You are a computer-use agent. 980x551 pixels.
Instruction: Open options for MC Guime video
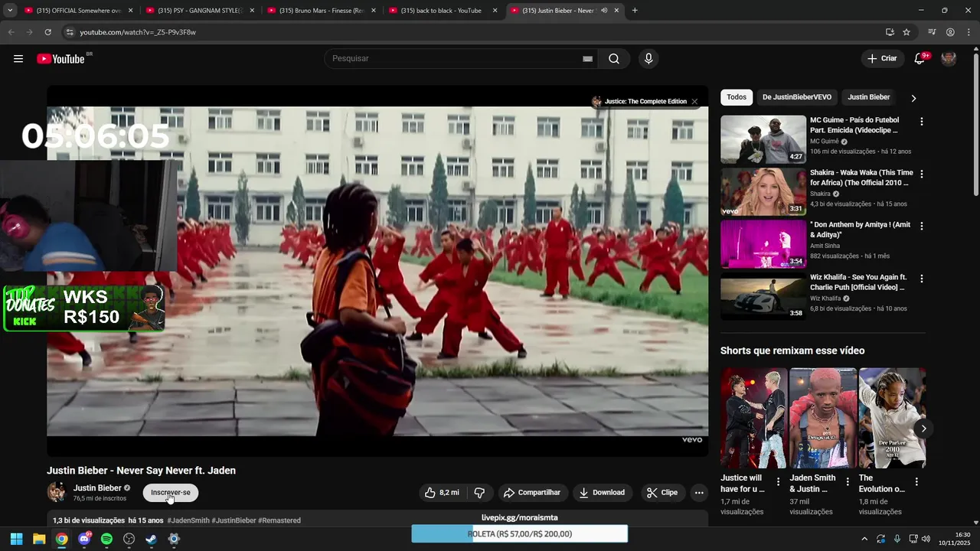(921, 122)
